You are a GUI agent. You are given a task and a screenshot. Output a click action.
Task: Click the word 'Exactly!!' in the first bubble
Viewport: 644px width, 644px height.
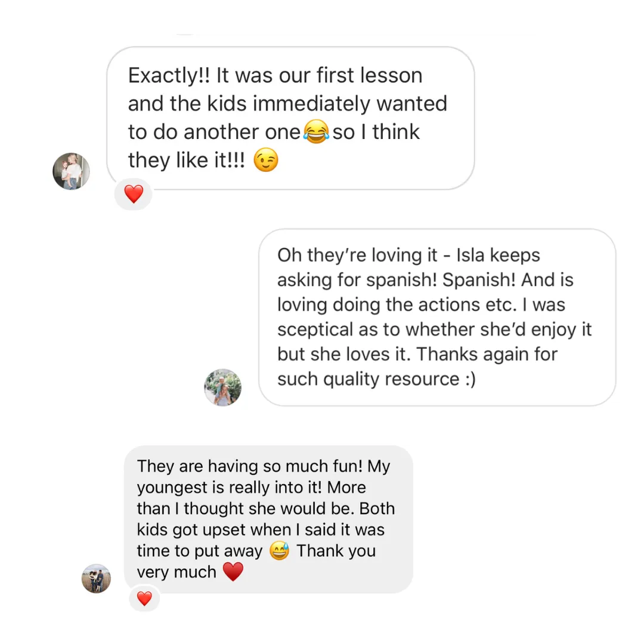click(x=169, y=76)
